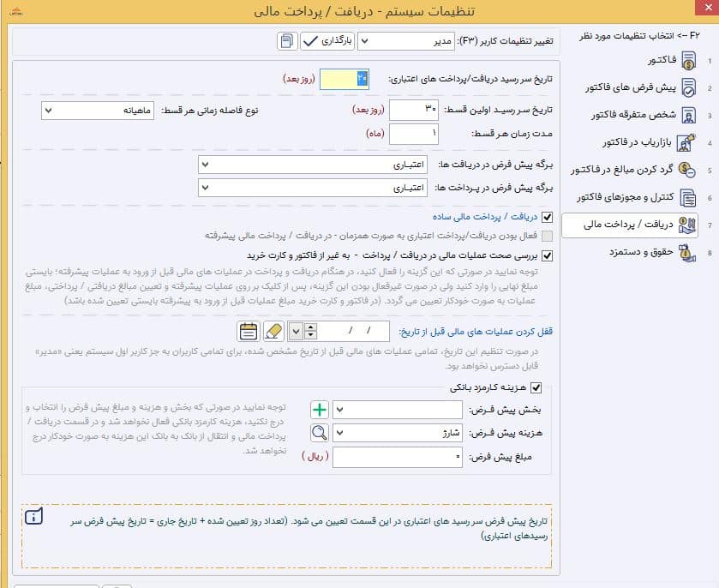This screenshot has height=588, width=719.
Task: Click the شخص متفرقه فاکتور person icon
Action: coord(688,115)
